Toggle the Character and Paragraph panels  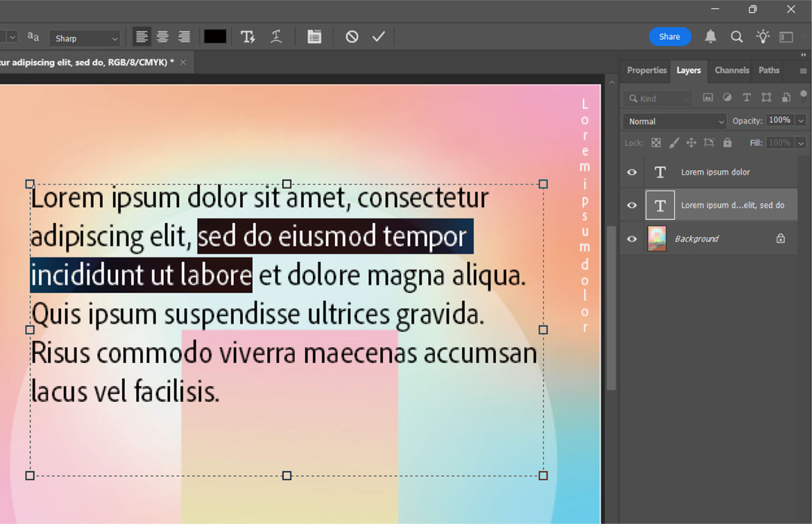click(x=314, y=37)
